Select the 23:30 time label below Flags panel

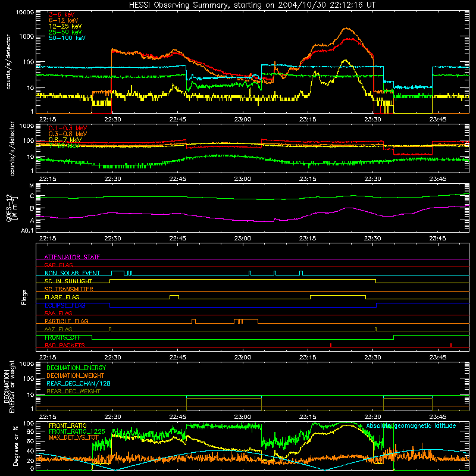pos(372,358)
